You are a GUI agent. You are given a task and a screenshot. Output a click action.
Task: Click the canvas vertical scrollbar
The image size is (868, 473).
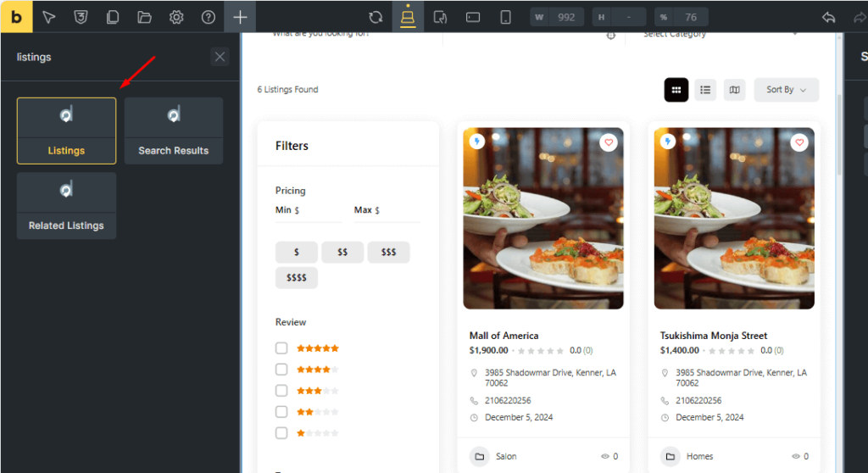click(839, 135)
